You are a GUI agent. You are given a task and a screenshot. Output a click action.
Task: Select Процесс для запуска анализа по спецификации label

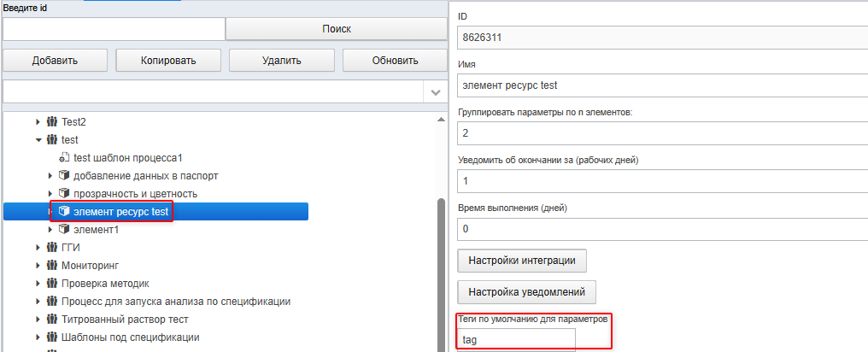[x=176, y=302]
